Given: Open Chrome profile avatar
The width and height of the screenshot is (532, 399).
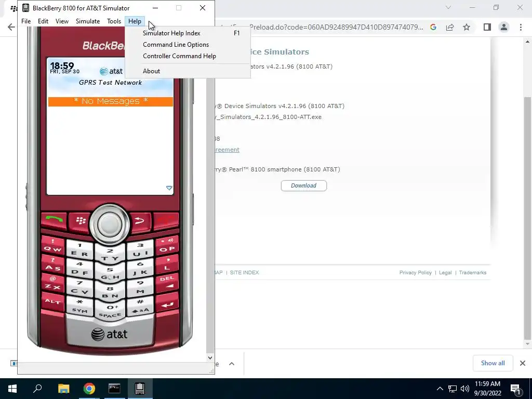Looking at the screenshot, I should [x=504, y=27].
